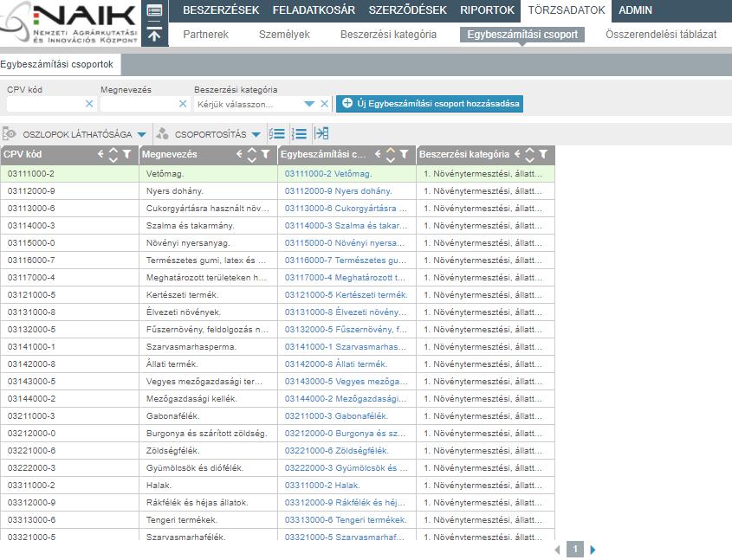Collapse the Megnevezés column with left arrow

pos(239,153)
